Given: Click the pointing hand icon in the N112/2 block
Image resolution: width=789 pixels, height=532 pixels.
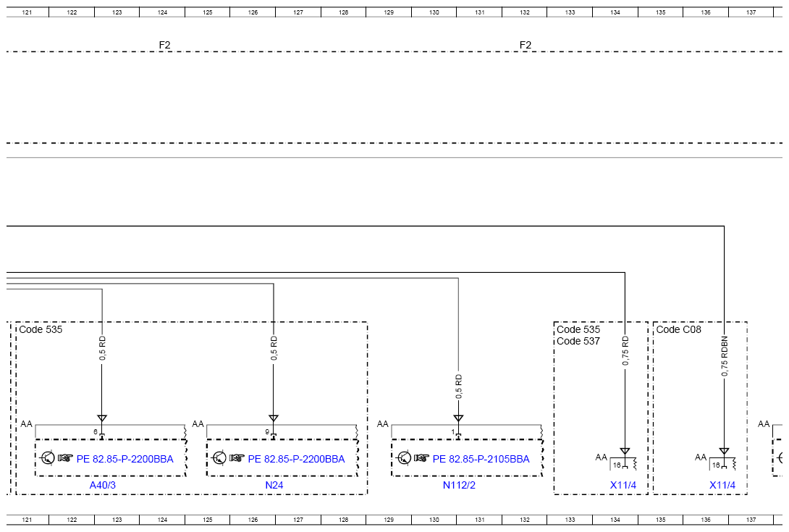Looking at the screenshot, I should pos(422,458).
